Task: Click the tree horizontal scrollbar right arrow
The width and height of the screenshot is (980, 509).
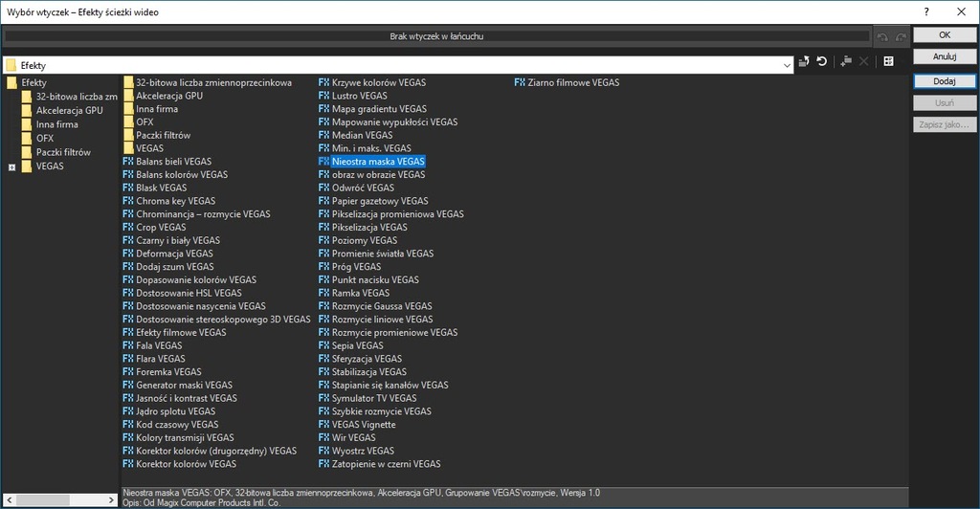Action: click(x=111, y=500)
